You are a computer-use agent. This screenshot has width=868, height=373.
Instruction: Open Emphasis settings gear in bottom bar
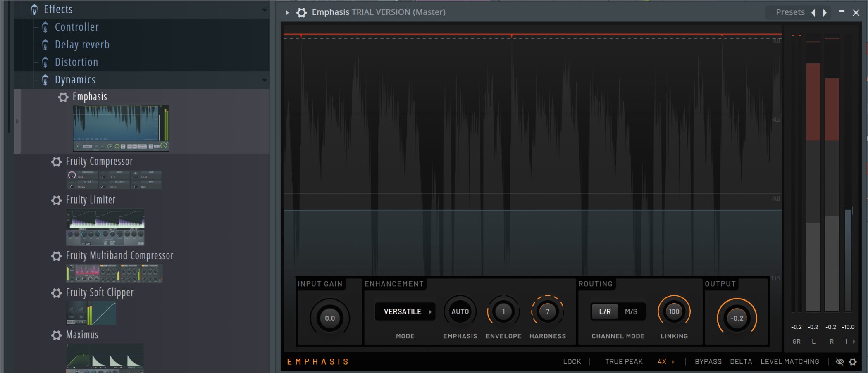(x=853, y=362)
